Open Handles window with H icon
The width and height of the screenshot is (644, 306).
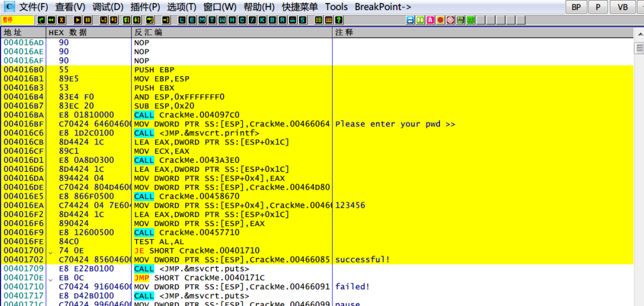click(x=232, y=20)
